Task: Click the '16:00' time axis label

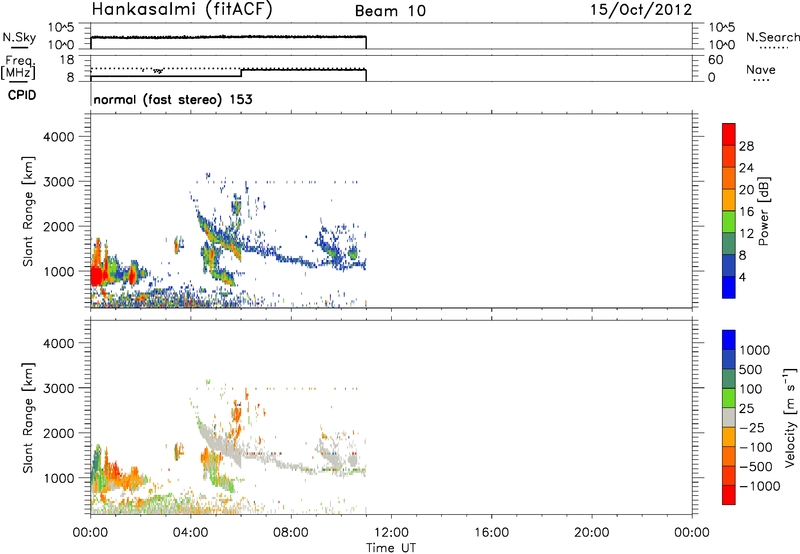Action: (x=491, y=533)
